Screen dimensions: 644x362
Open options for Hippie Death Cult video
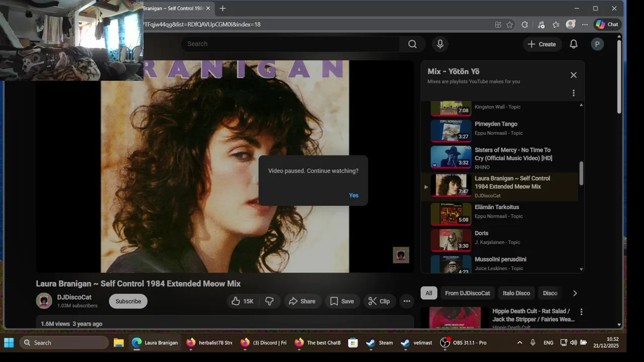tap(581, 312)
